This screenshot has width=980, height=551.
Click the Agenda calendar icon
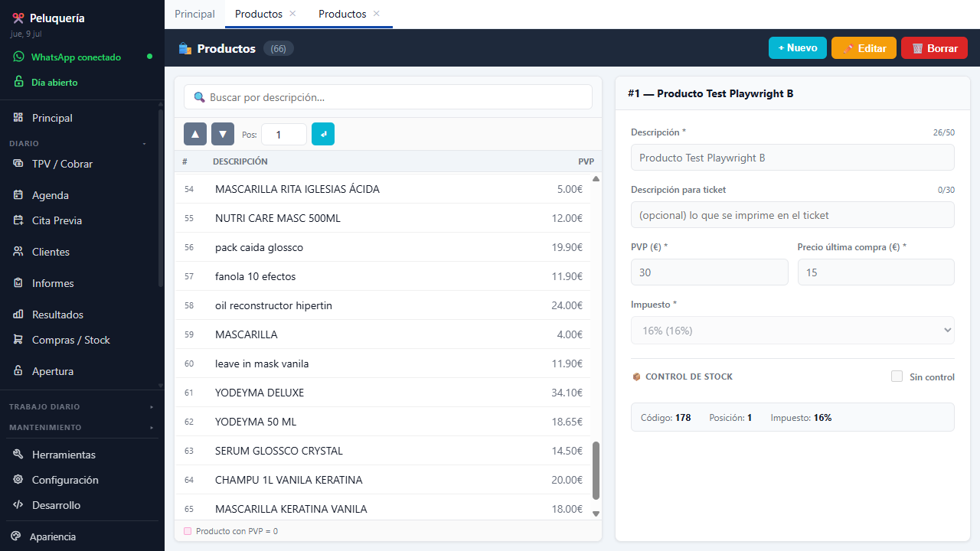point(18,195)
